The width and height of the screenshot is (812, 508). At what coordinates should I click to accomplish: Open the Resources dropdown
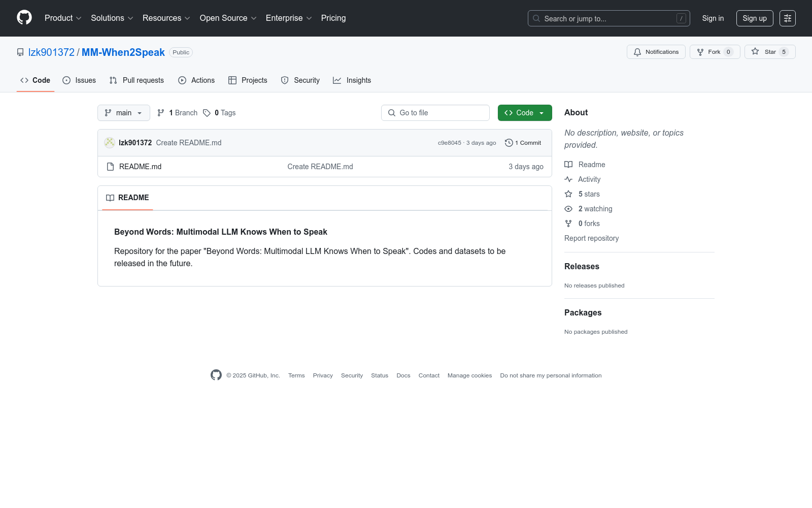pos(166,18)
